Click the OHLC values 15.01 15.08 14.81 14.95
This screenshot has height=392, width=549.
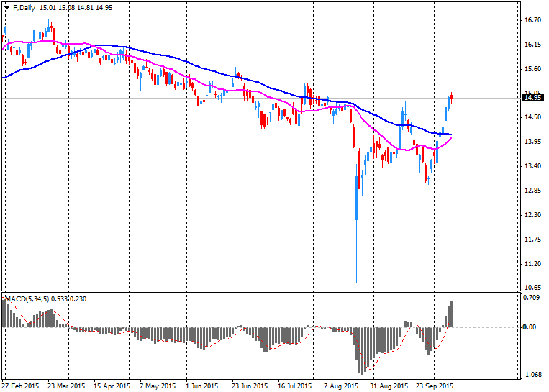76,8
